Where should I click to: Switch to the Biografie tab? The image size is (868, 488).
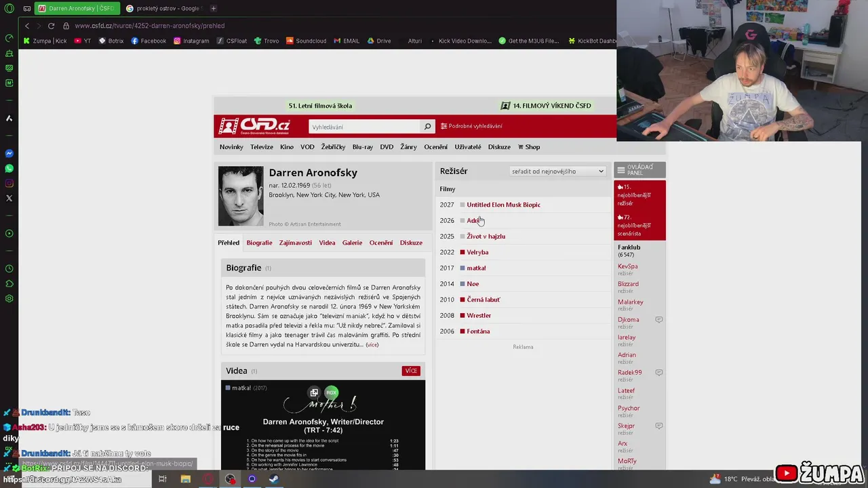click(259, 243)
